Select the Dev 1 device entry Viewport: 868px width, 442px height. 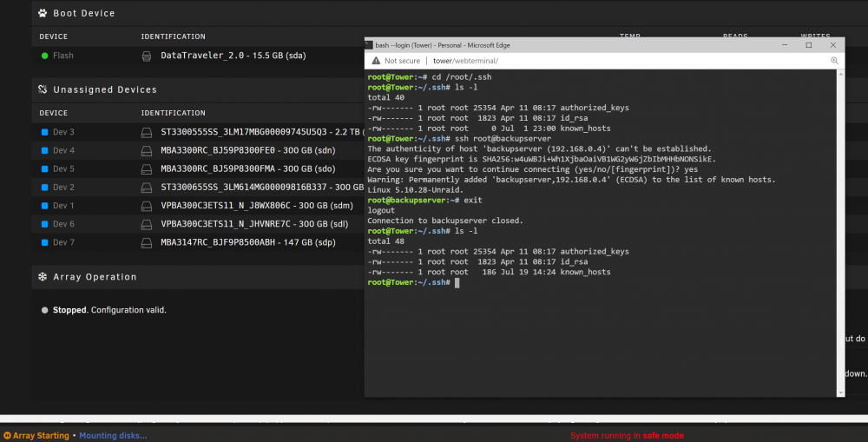click(63, 206)
